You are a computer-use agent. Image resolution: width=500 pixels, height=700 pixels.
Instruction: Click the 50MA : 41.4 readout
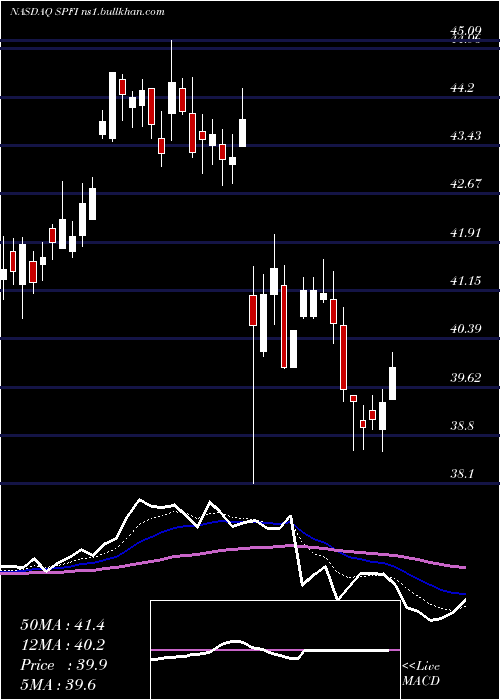[62, 625]
